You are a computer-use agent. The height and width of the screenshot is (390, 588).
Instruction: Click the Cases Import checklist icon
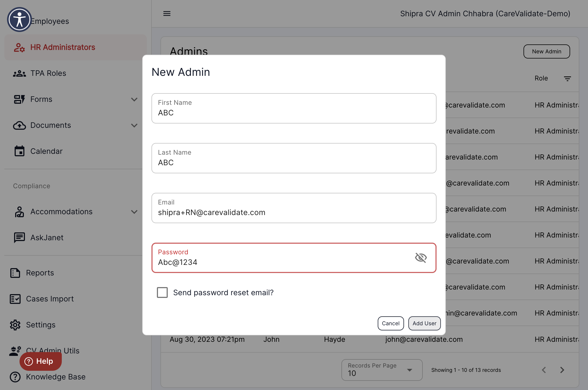coord(15,299)
